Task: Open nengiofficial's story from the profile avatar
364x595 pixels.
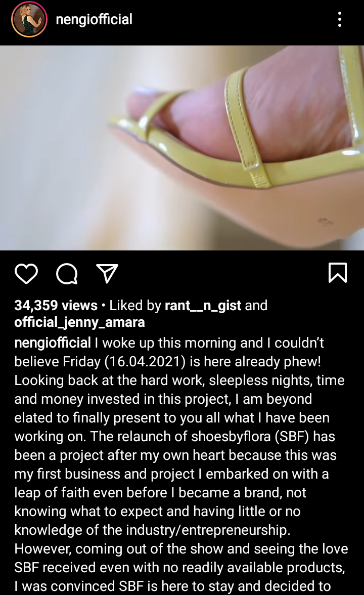Action: (x=29, y=19)
